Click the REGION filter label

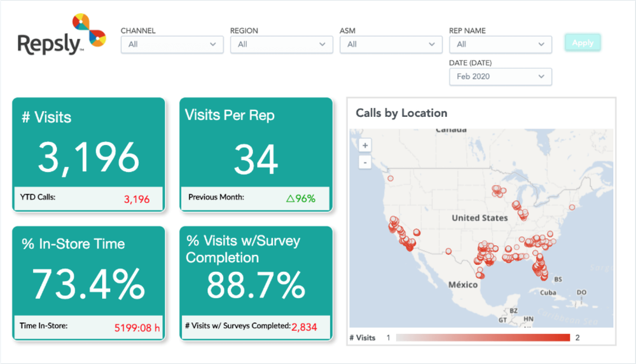point(244,30)
